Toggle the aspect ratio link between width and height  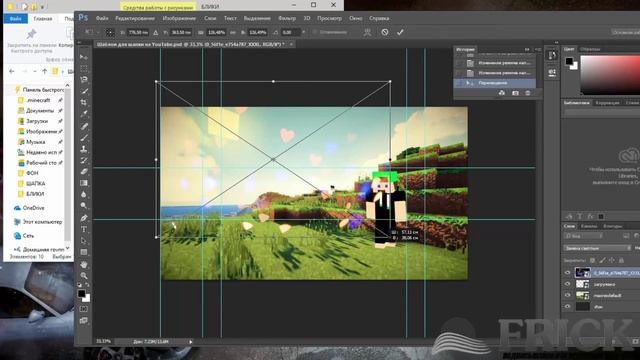(x=233, y=32)
